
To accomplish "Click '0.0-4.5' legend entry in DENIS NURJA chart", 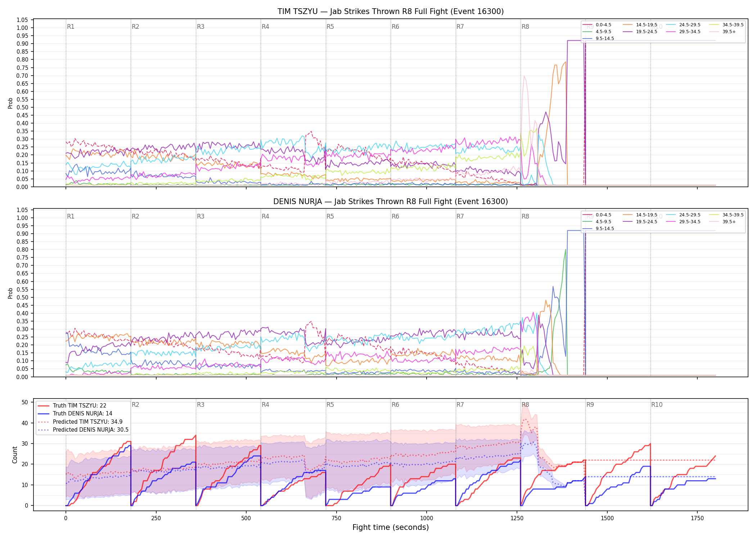I will point(597,215).
